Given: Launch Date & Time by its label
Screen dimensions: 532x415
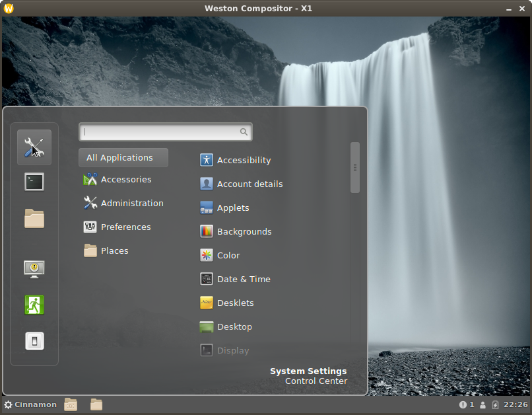Looking at the screenshot, I should pos(244,279).
